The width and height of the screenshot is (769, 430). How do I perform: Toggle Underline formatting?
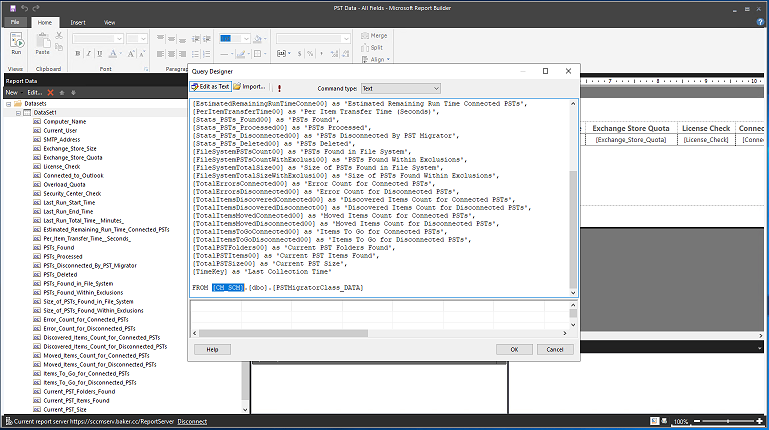click(100, 53)
